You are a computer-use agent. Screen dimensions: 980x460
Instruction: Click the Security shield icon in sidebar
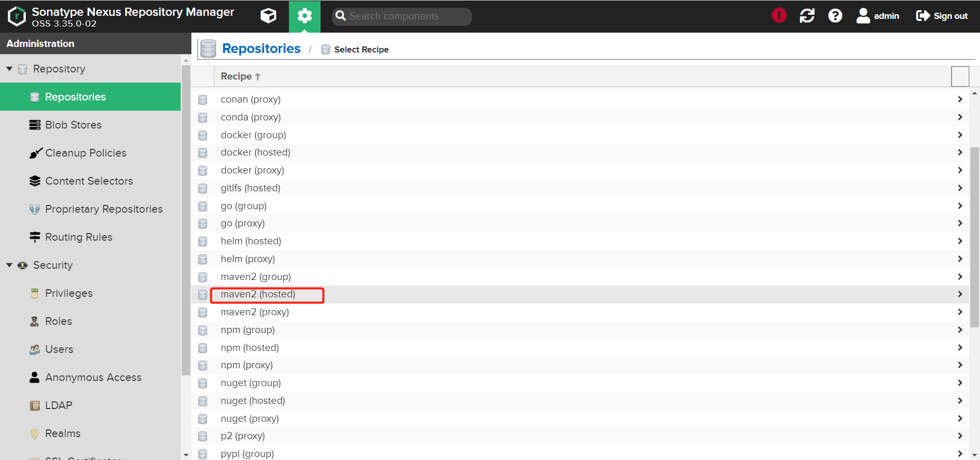22,265
